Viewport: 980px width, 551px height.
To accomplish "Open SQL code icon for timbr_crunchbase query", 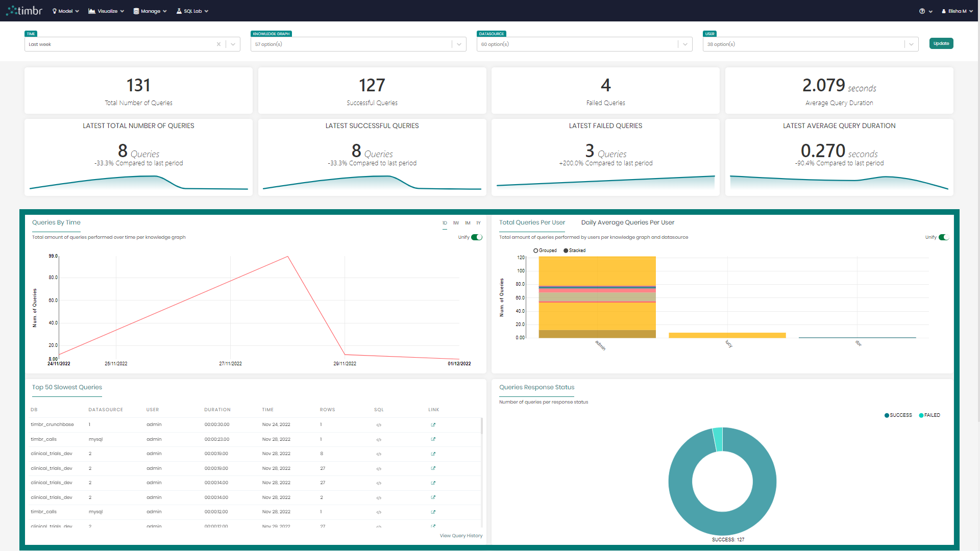I will [379, 424].
